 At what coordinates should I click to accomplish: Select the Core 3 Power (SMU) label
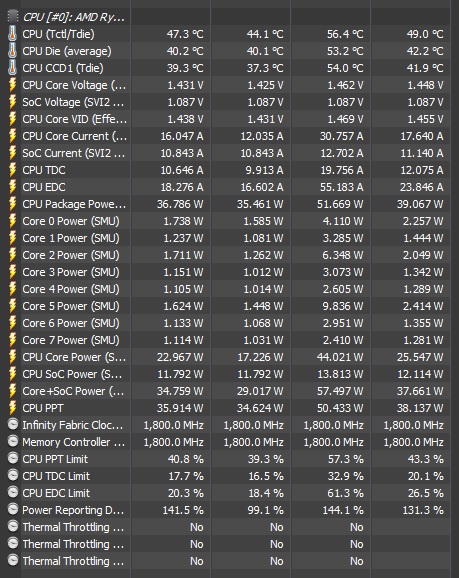(71, 272)
